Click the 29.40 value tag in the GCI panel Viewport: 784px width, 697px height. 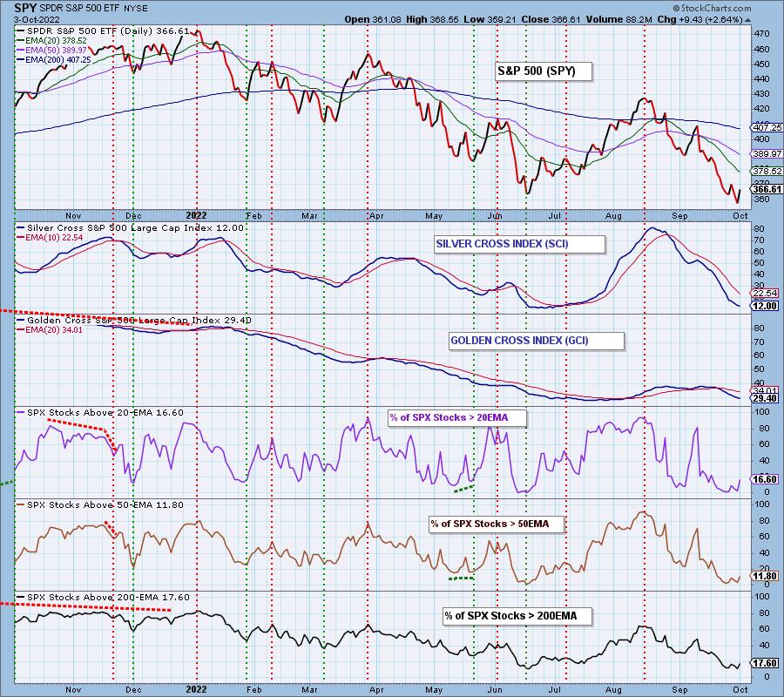coord(764,398)
